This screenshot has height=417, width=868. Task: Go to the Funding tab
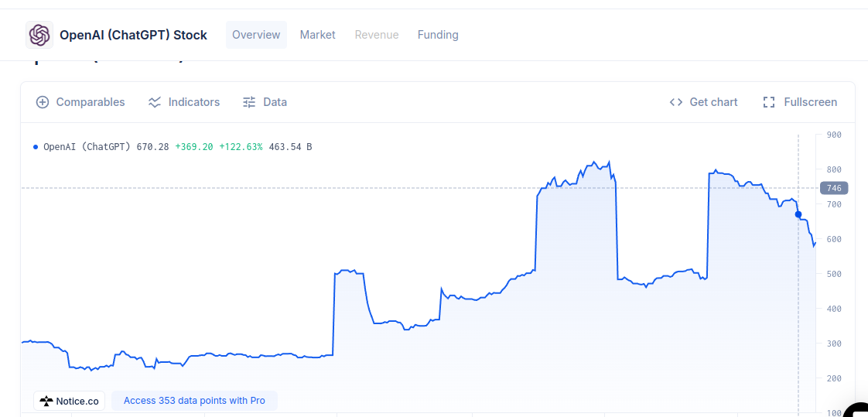(438, 35)
